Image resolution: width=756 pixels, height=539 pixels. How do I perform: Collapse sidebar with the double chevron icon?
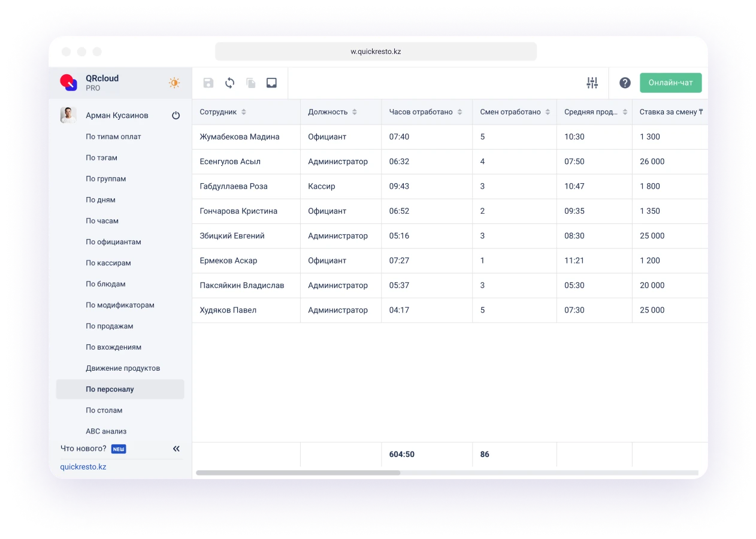(x=176, y=449)
